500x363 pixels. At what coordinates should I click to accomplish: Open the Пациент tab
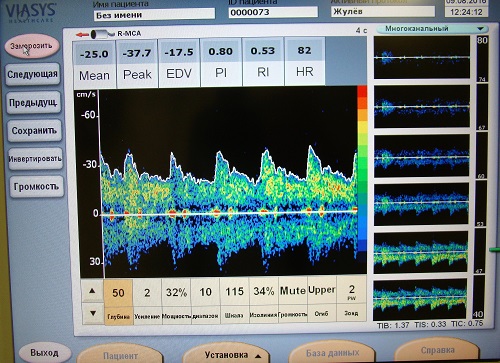[x=120, y=356]
